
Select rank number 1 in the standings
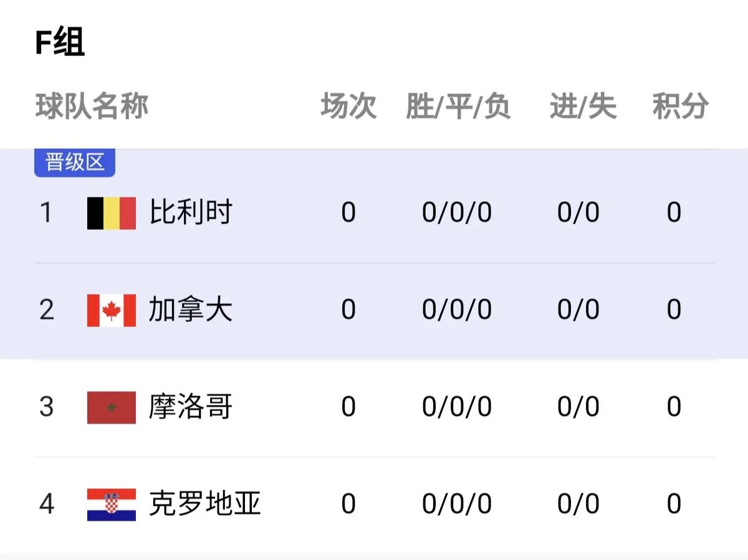point(47,212)
